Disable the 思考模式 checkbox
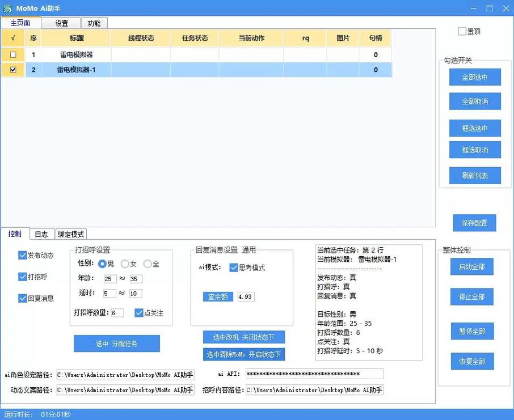The width and height of the screenshot is (514, 420). click(x=234, y=268)
